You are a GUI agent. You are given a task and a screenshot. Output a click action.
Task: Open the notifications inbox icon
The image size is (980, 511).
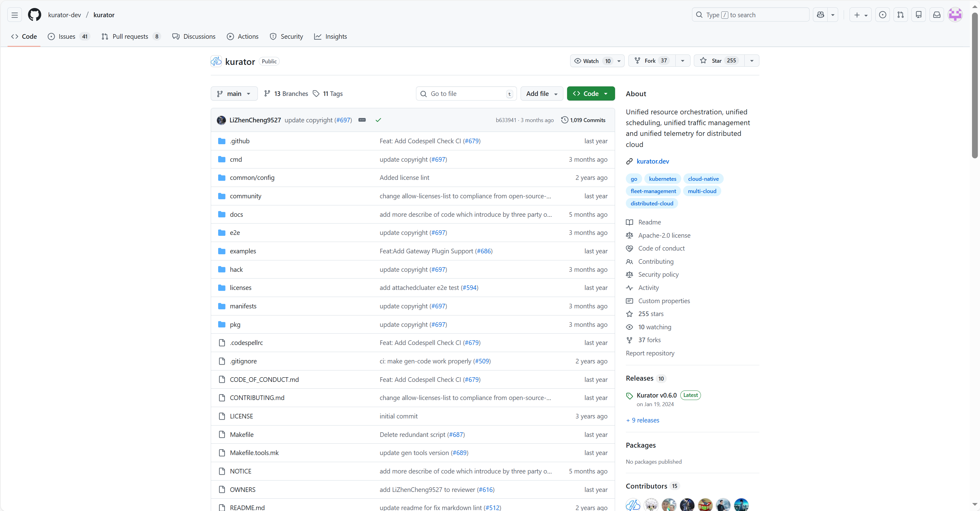[x=937, y=15]
